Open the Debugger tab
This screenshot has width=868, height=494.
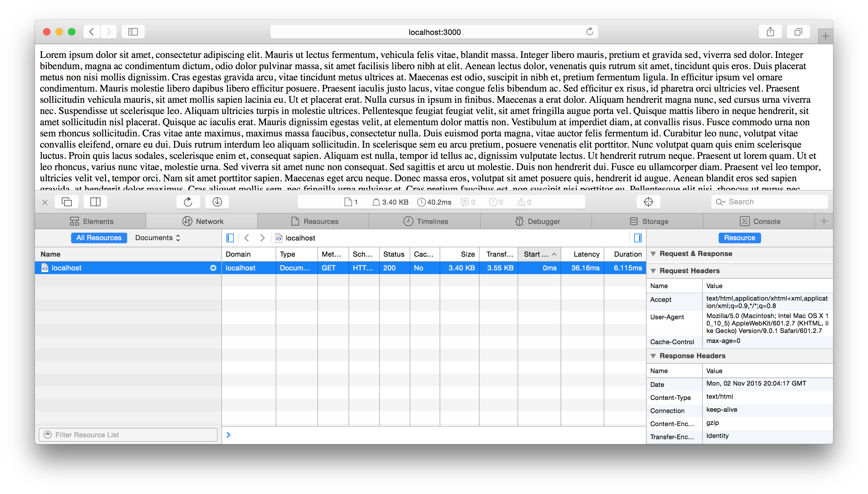[537, 221]
